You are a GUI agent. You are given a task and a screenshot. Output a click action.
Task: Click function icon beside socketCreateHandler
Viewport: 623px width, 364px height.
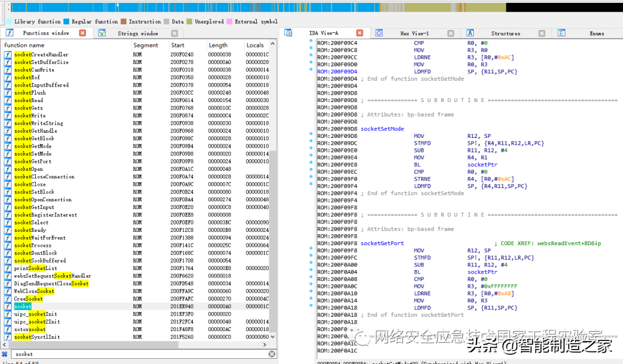click(x=7, y=54)
